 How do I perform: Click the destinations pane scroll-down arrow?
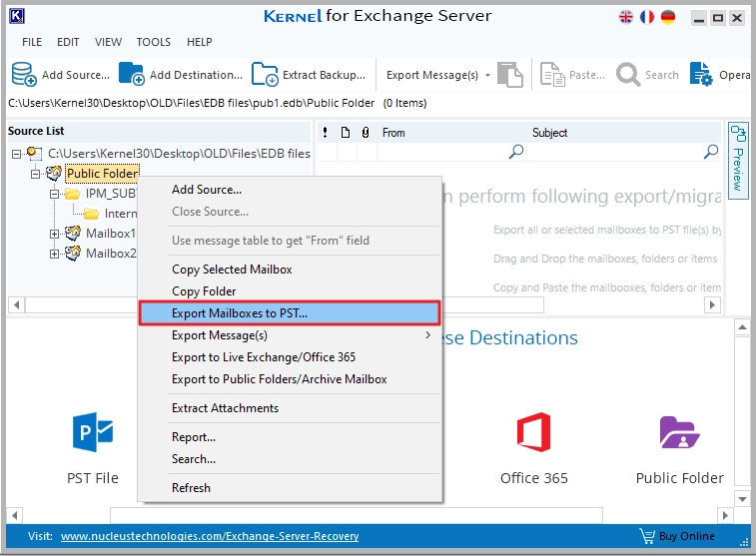click(742, 499)
